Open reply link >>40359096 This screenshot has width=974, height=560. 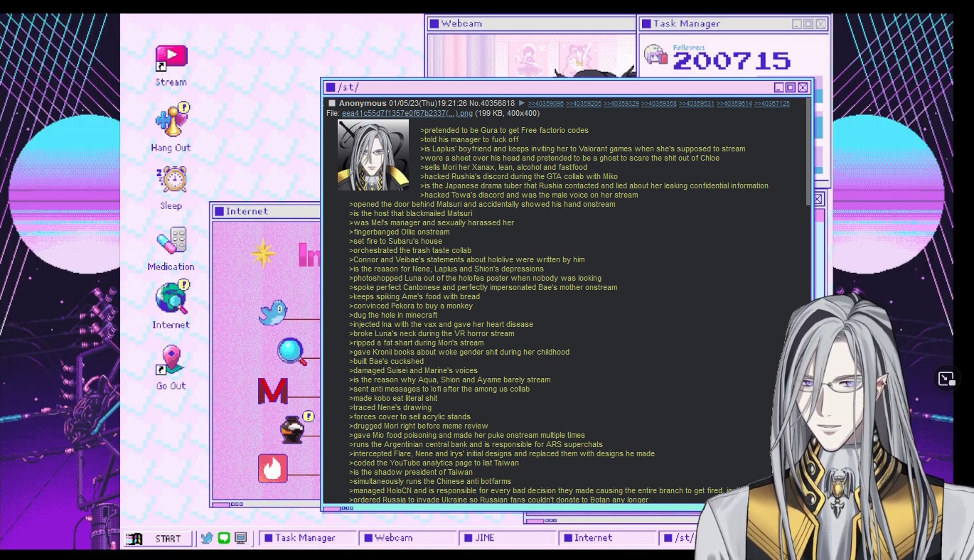point(545,104)
